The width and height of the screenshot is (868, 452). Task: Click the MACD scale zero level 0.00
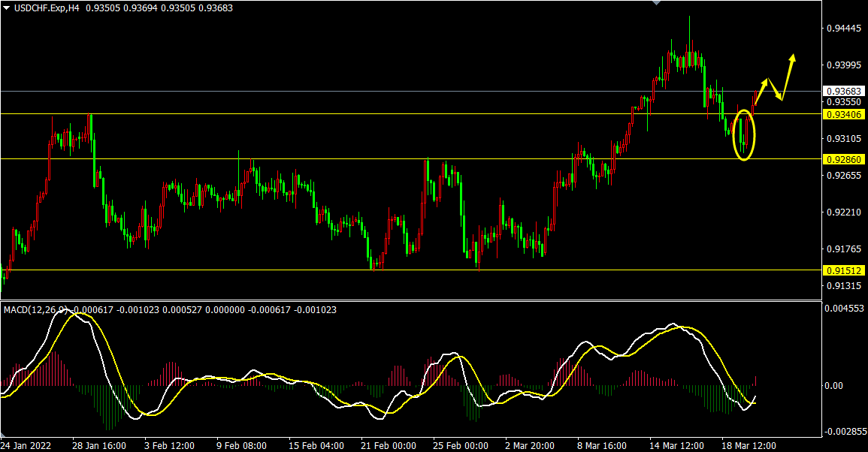(x=833, y=386)
